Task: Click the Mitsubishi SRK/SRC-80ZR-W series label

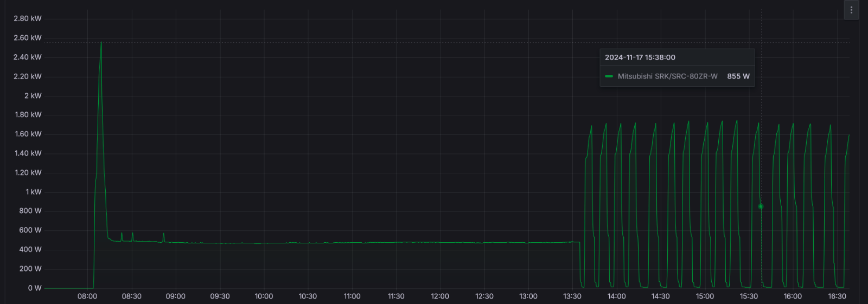Action: click(667, 76)
